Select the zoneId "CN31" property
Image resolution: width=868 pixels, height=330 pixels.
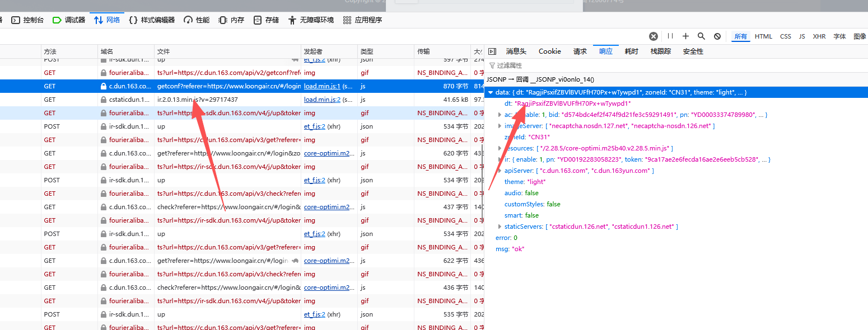tap(527, 137)
